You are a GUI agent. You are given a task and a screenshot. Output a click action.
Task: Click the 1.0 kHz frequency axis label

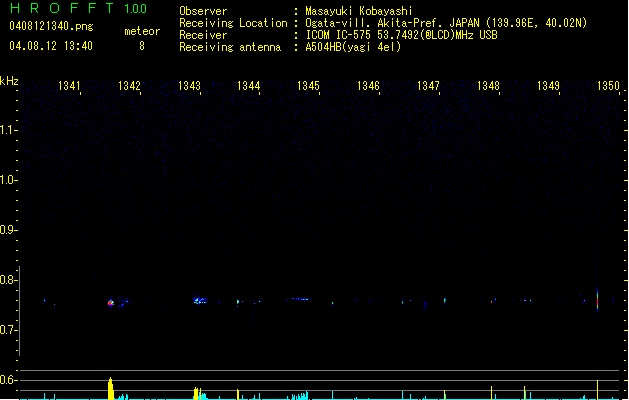7,180
